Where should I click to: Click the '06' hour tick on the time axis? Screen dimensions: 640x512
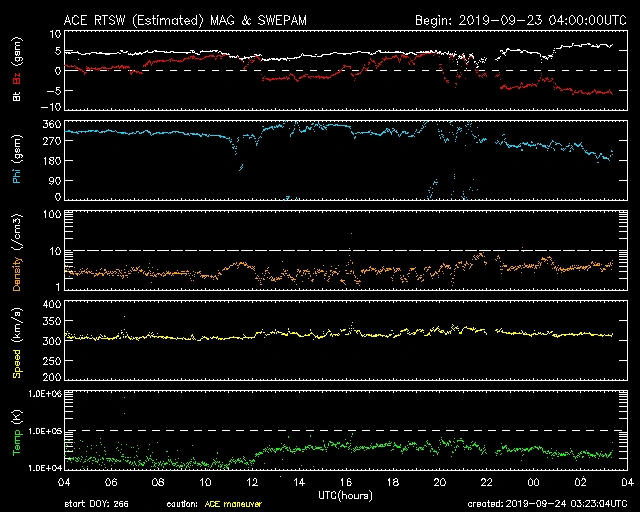point(111,482)
